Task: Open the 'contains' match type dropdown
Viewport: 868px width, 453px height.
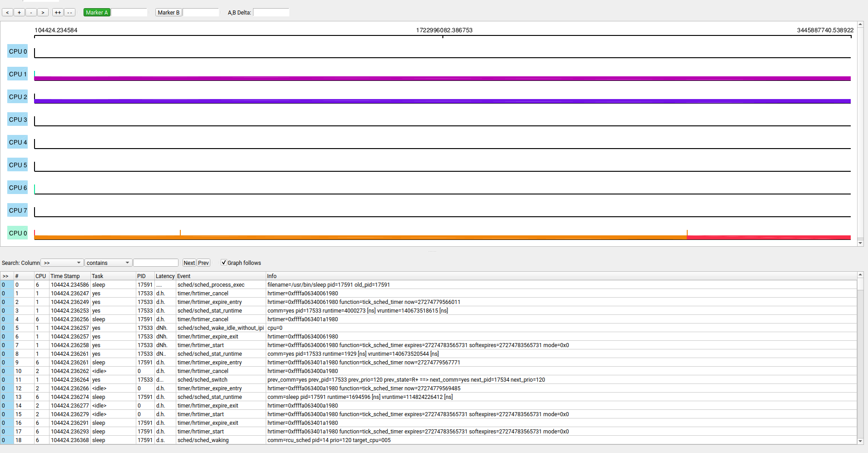Action: coord(108,263)
